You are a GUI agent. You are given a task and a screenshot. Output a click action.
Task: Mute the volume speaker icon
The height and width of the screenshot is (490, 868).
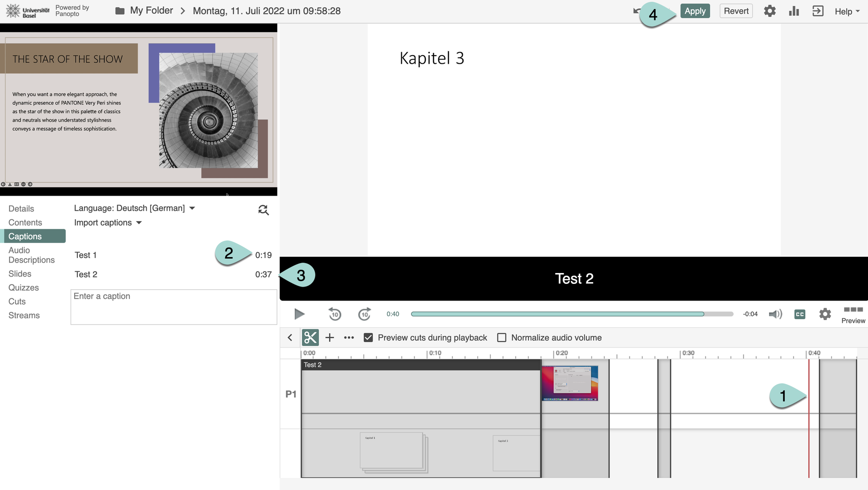click(x=775, y=314)
